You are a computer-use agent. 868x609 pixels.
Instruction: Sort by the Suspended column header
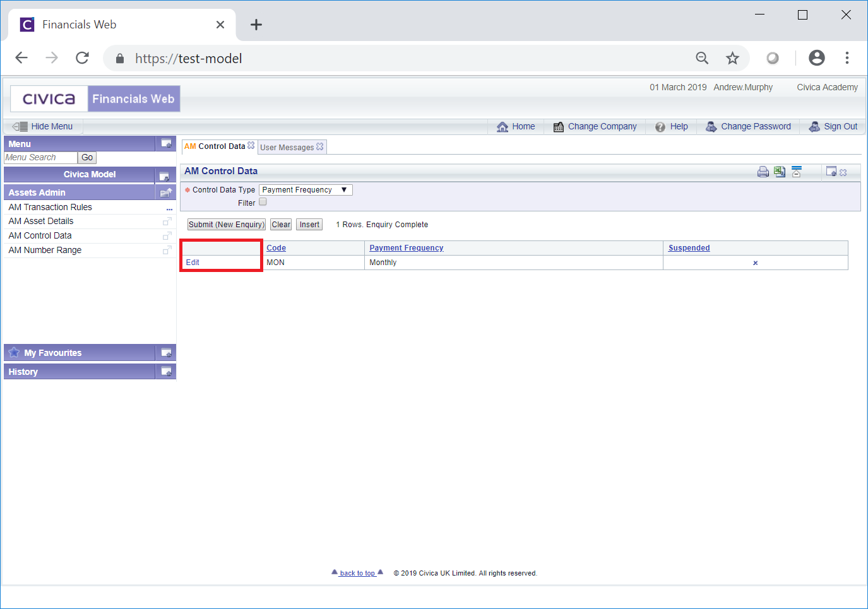(x=689, y=248)
